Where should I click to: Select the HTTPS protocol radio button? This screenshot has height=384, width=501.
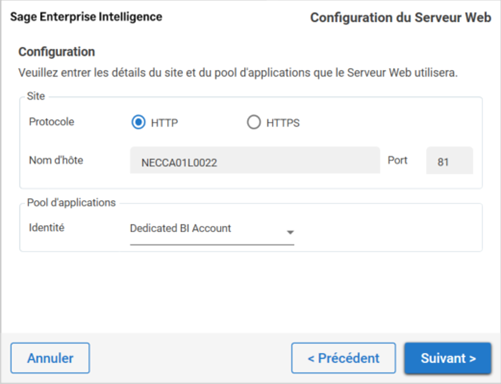254,122
